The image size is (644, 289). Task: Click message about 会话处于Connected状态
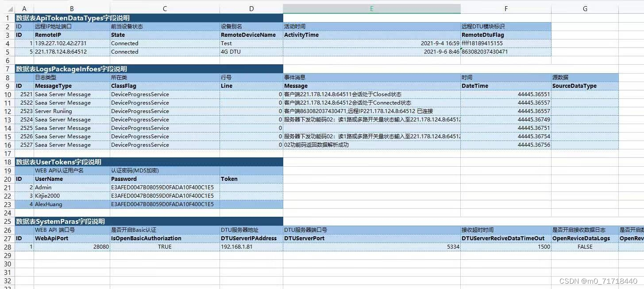pos(372,103)
